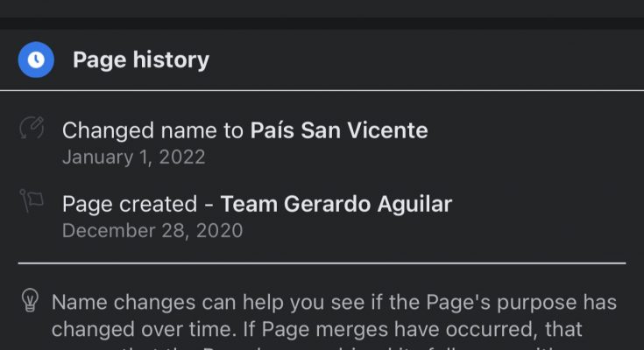Click the word 'Vicente' in the new name
Image resolution: width=644 pixels, height=350 pixels.
pyautogui.click(x=387, y=130)
